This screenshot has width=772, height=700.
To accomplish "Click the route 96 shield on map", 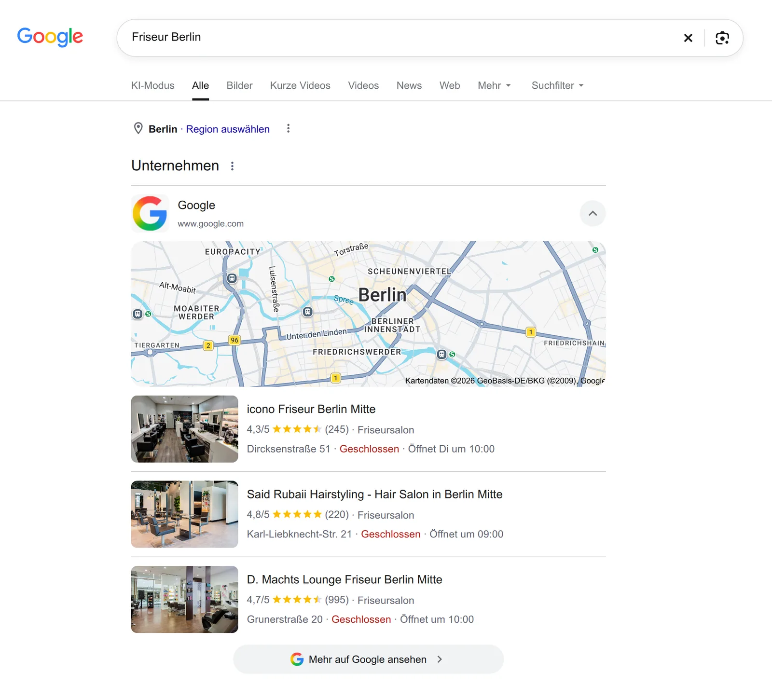I will click(x=234, y=340).
